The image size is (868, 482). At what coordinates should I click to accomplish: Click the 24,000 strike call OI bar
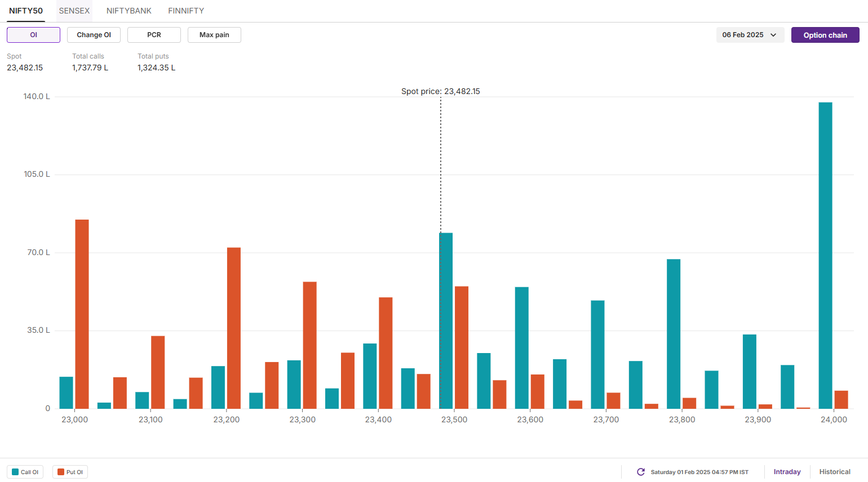point(825,256)
